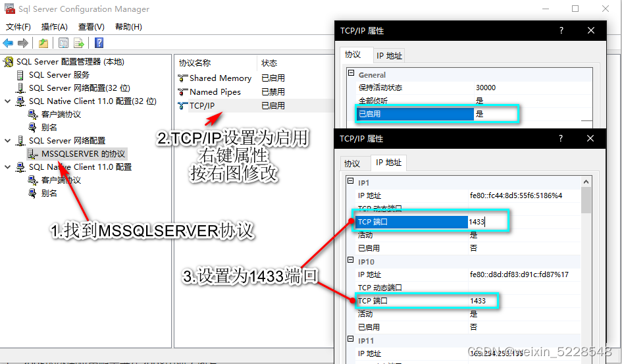Click the help button in lower TCP/IP dialog
Viewport: 622px width, 364px height.
[560, 138]
